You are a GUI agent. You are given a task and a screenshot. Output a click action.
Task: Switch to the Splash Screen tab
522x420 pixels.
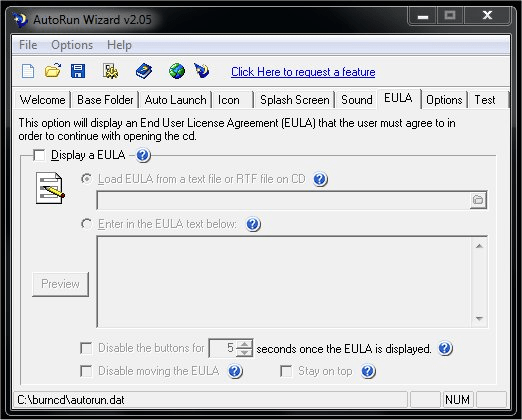click(295, 100)
